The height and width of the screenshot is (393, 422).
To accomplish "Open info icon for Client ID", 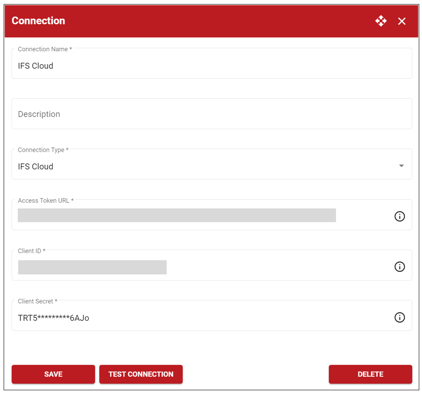I will (400, 267).
